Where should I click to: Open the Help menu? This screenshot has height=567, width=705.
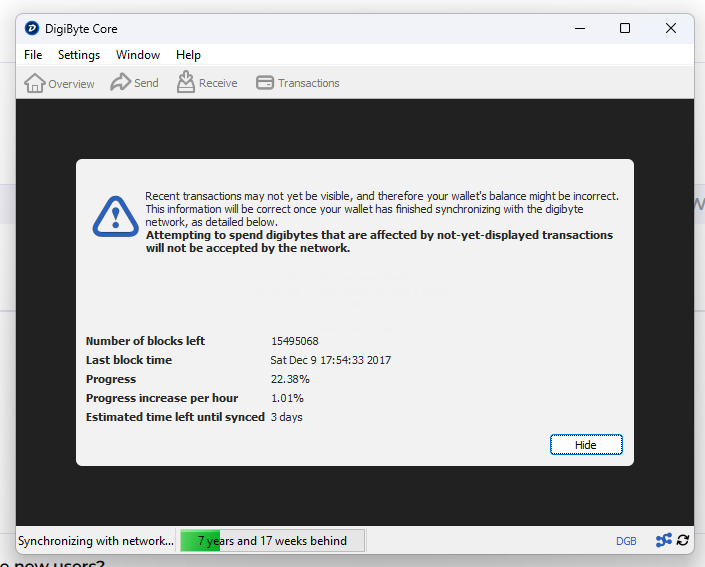188,55
